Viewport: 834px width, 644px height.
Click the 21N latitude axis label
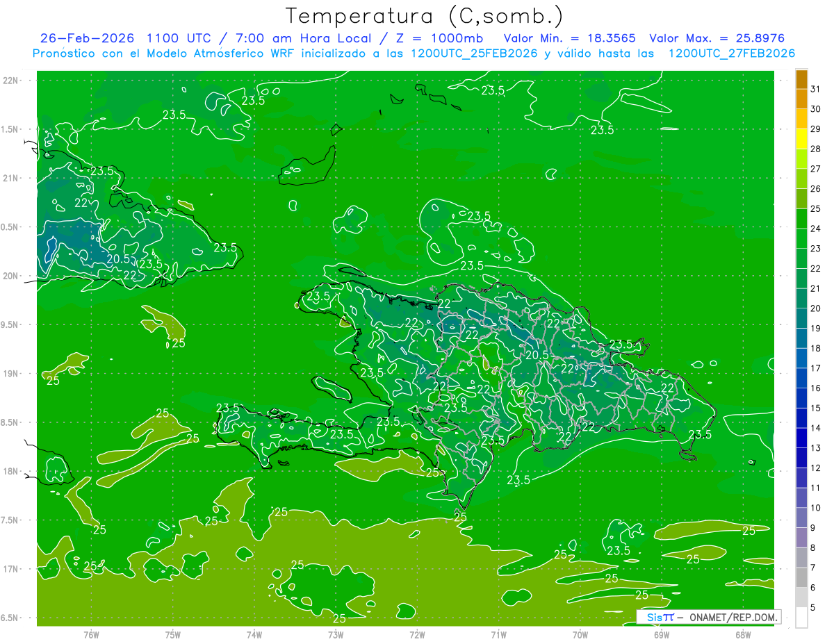coord(10,178)
